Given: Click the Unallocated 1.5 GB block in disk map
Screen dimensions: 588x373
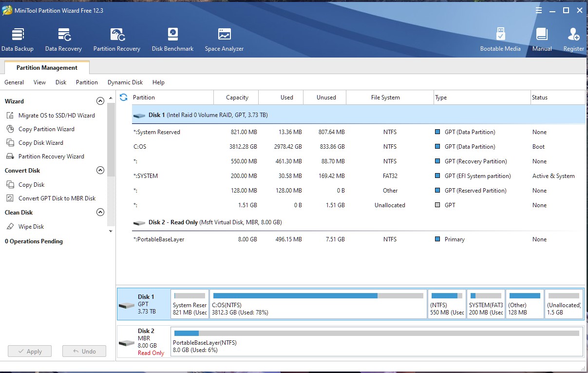Looking at the screenshot, I should point(564,304).
